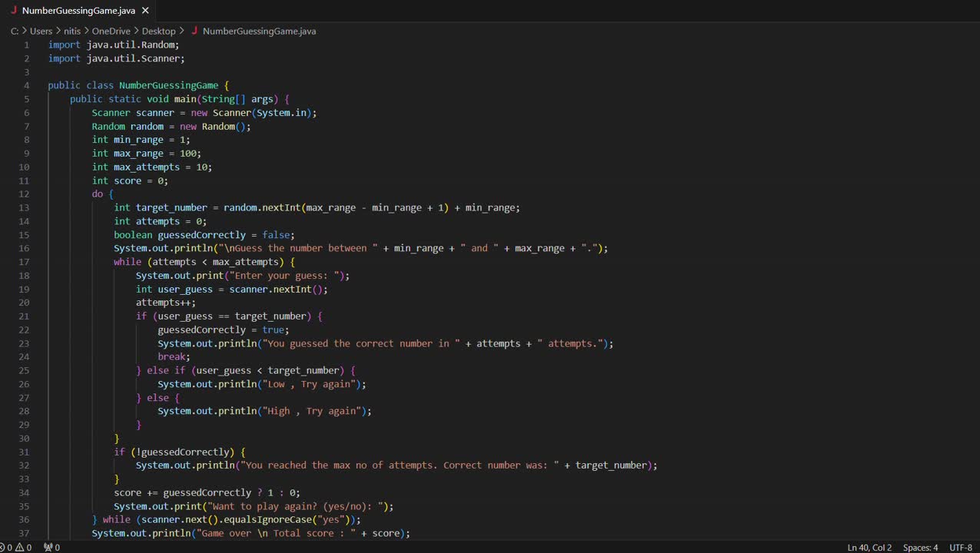Screen dimensions: 980x553
Task: Click the ports antenna icon in status bar
Action: [48, 548]
